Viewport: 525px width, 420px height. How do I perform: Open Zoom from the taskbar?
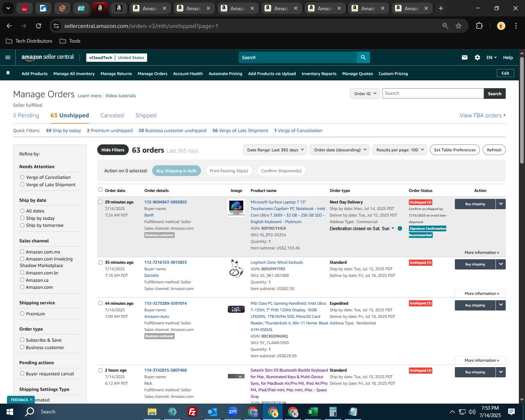coord(233,412)
